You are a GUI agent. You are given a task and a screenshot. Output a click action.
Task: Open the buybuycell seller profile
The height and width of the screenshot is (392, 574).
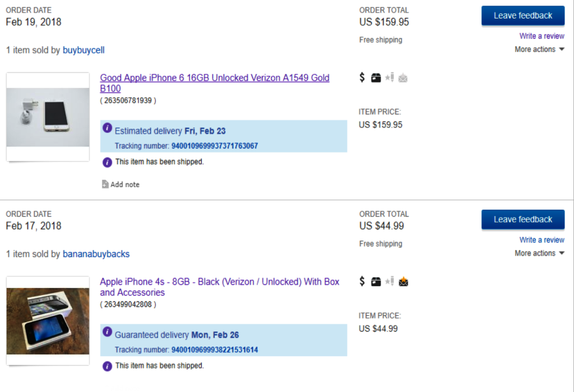84,50
